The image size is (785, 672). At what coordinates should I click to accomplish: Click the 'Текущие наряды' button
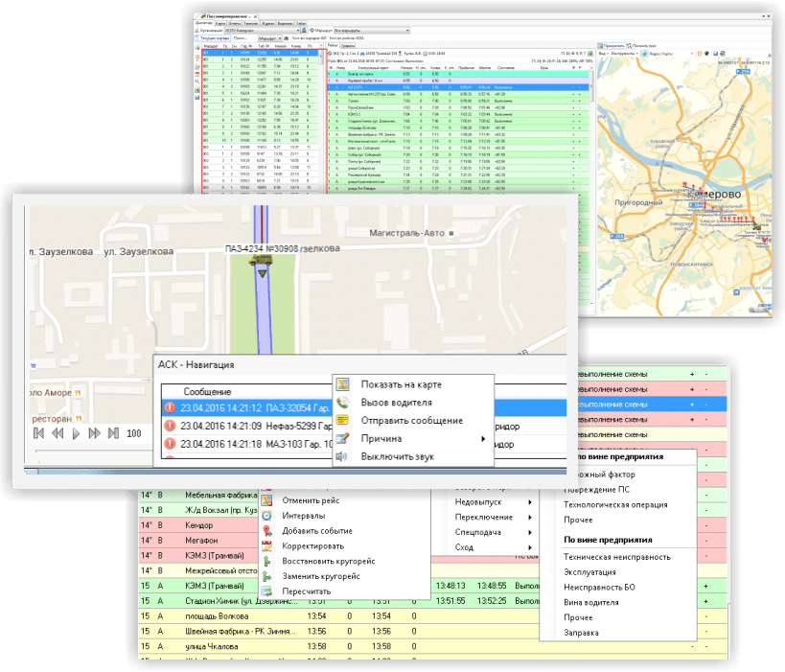[x=213, y=38]
